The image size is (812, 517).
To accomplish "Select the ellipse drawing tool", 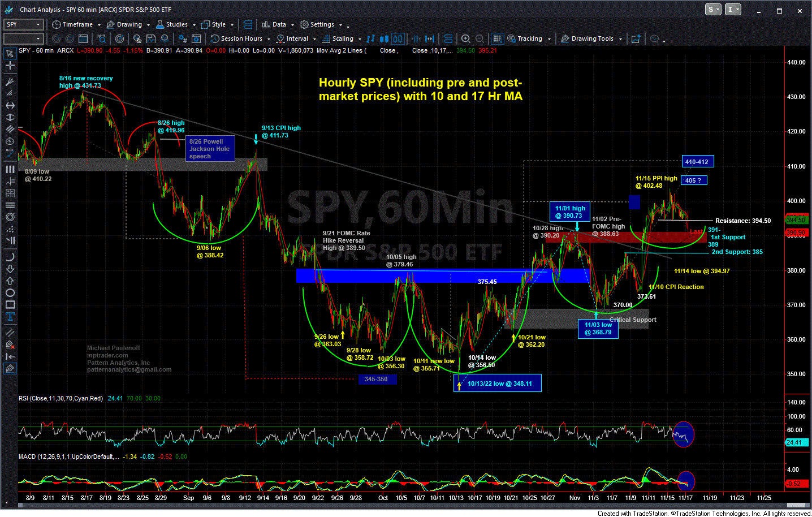I will 10,292.
